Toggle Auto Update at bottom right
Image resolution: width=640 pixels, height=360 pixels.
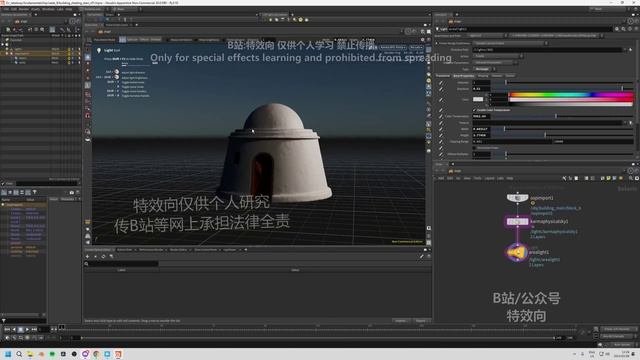tap(621, 344)
